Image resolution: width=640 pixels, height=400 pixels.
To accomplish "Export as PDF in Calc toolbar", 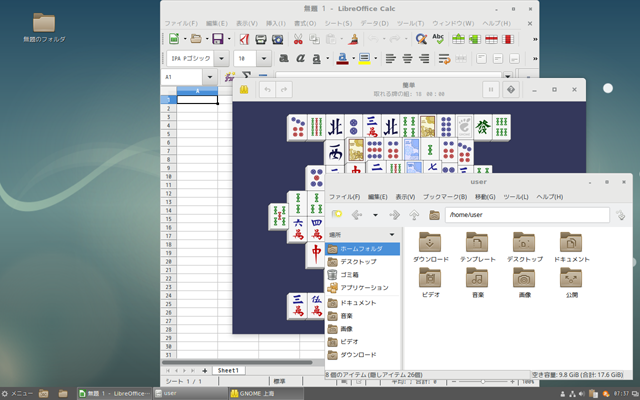I will tap(244, 39).
